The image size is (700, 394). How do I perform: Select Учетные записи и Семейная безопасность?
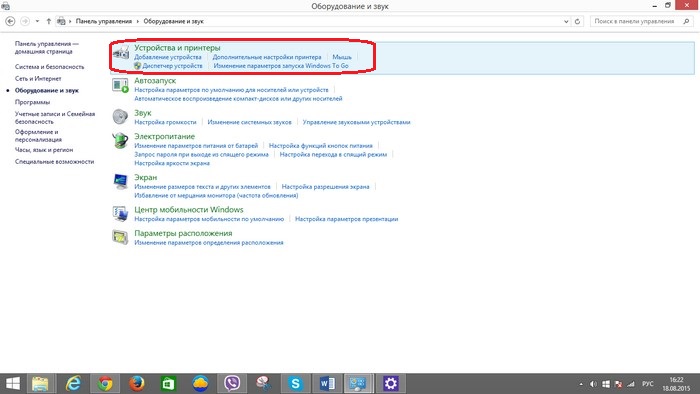(55, 117)
